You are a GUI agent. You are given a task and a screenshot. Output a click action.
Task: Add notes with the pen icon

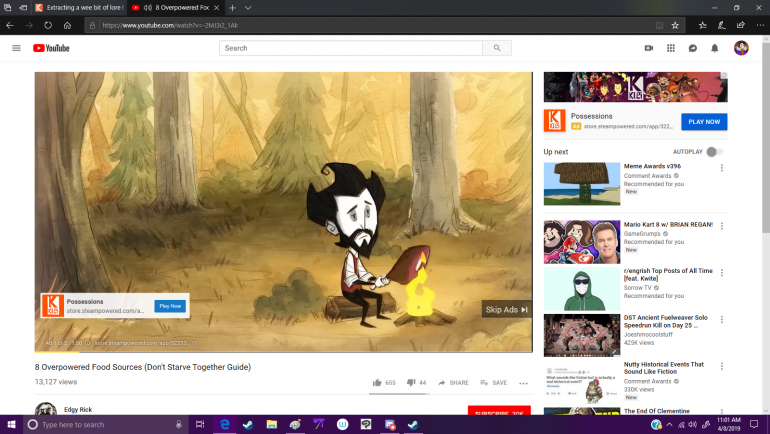(x=721, y=26)
